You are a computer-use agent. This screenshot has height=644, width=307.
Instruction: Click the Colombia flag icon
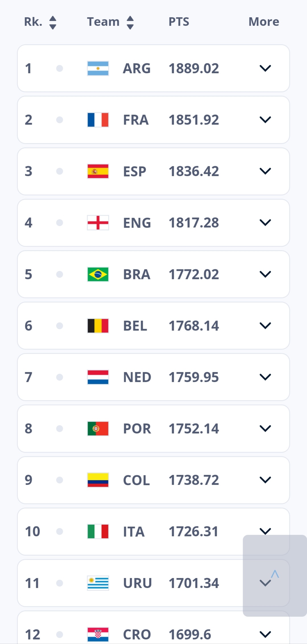(98, 480)
